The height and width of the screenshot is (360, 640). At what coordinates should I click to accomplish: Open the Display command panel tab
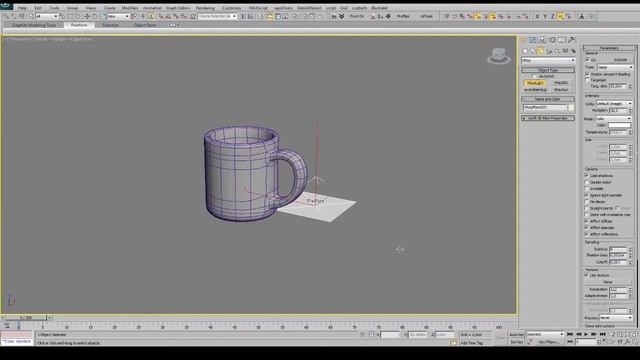coord(562,40)
